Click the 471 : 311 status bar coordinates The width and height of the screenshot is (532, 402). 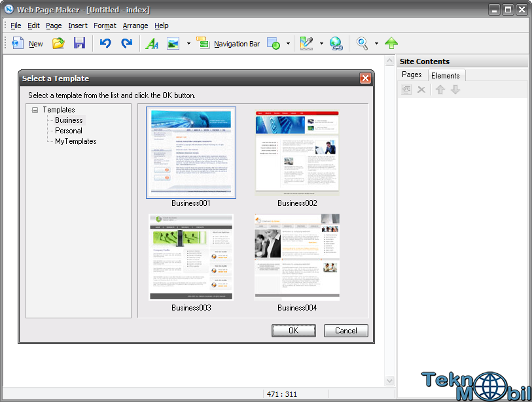pyautogui.click(x=282, y=394)
